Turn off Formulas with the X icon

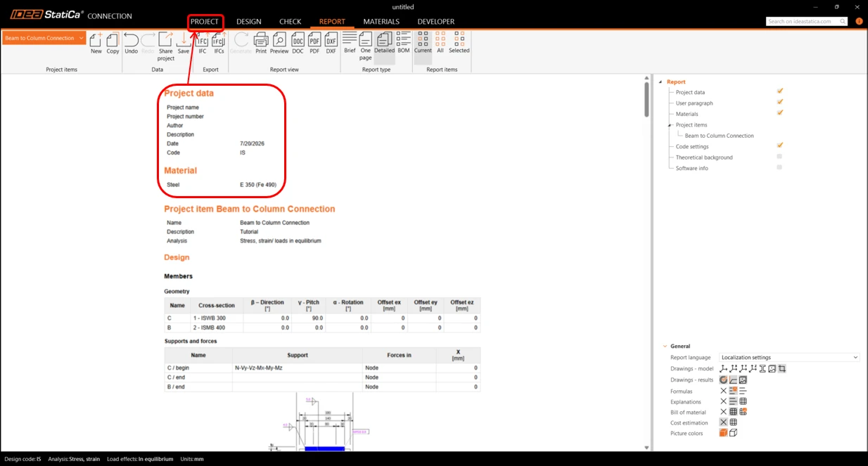pyautogui.click(x=723, y=391)
